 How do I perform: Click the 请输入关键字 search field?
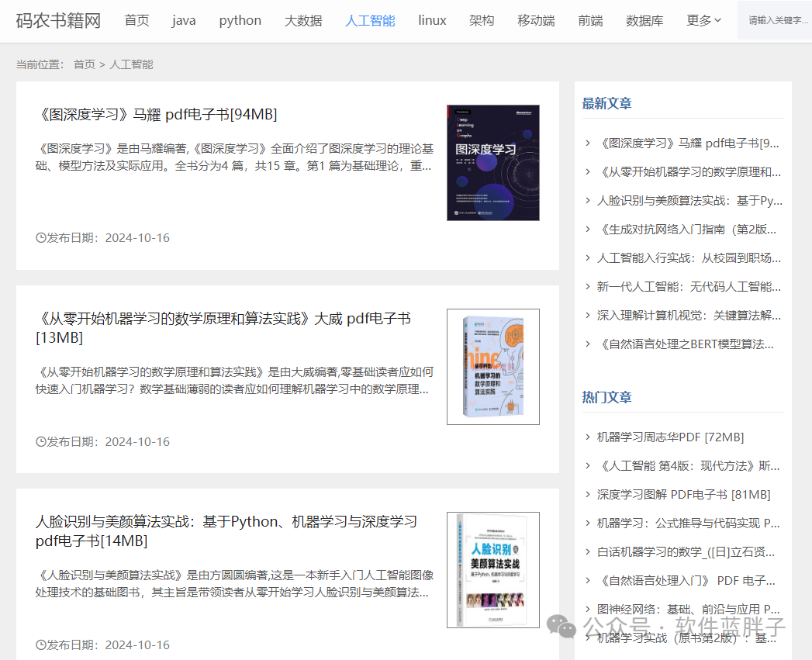coord(775,20)
